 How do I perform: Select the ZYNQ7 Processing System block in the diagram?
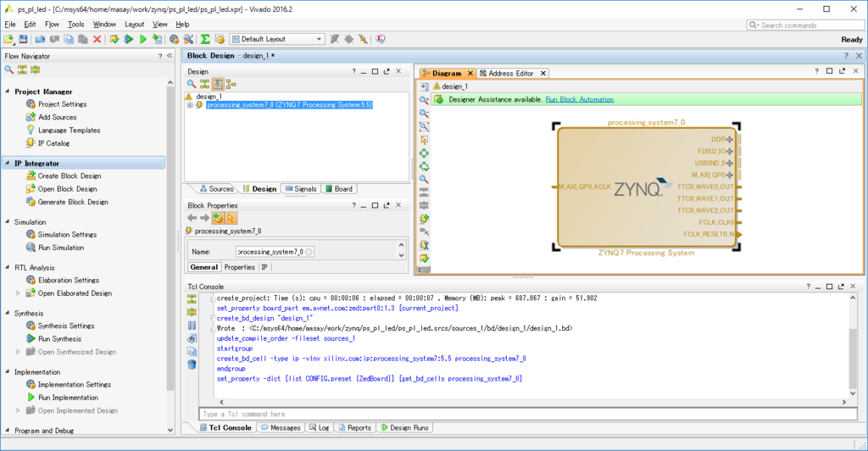[646, 187]
